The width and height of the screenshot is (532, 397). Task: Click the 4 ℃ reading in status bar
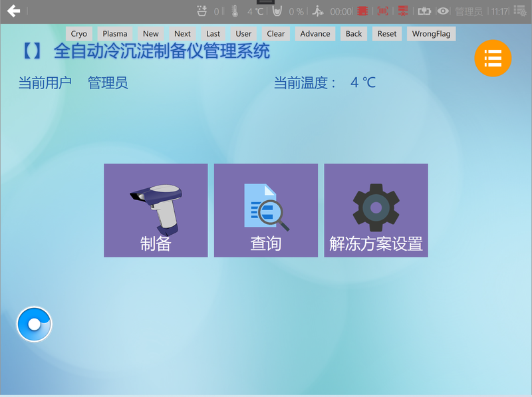[255, 12]
